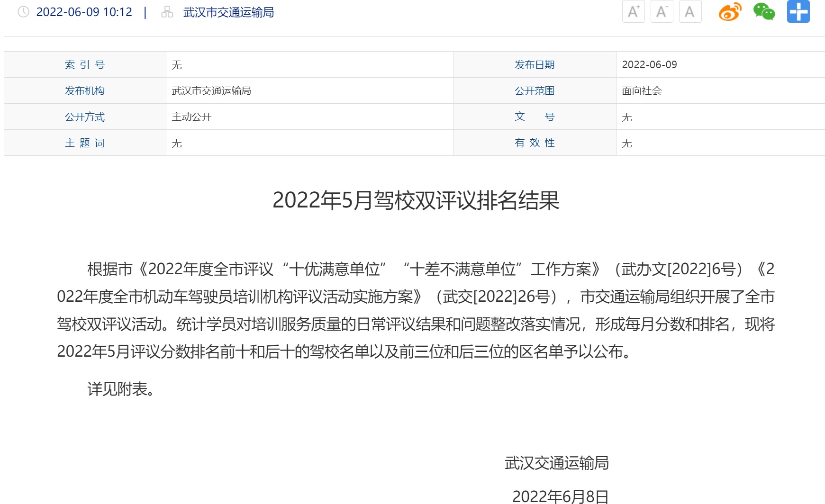This screenshot has height=504, width=825.
Task: Select the 公开范围 label cell
Action: tap(535, 91)
